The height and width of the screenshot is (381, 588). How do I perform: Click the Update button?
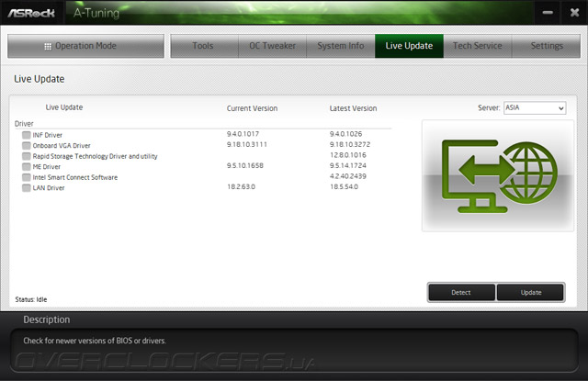(531, 292)
